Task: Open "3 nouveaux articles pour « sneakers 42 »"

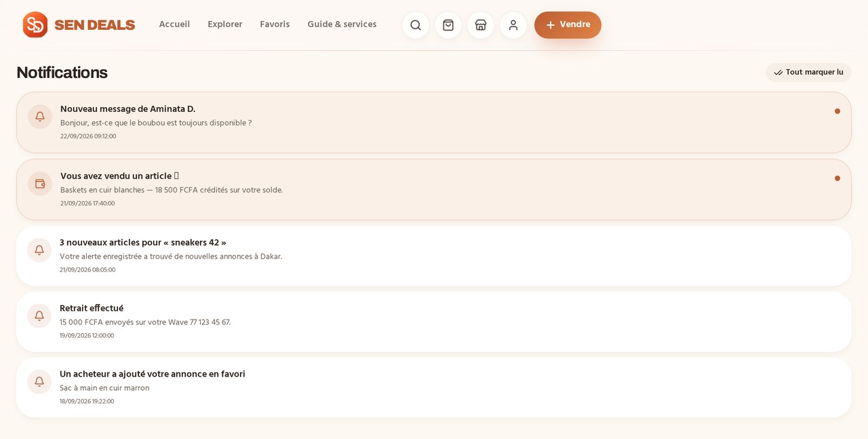Action: click(143, 243)
